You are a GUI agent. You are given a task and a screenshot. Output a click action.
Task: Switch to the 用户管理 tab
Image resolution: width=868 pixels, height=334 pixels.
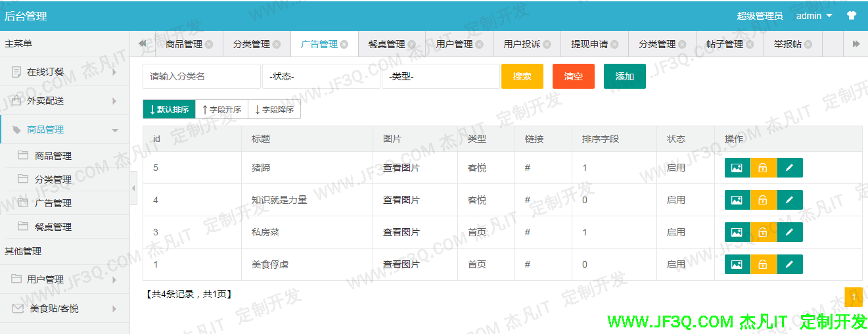tap(454, 45)
